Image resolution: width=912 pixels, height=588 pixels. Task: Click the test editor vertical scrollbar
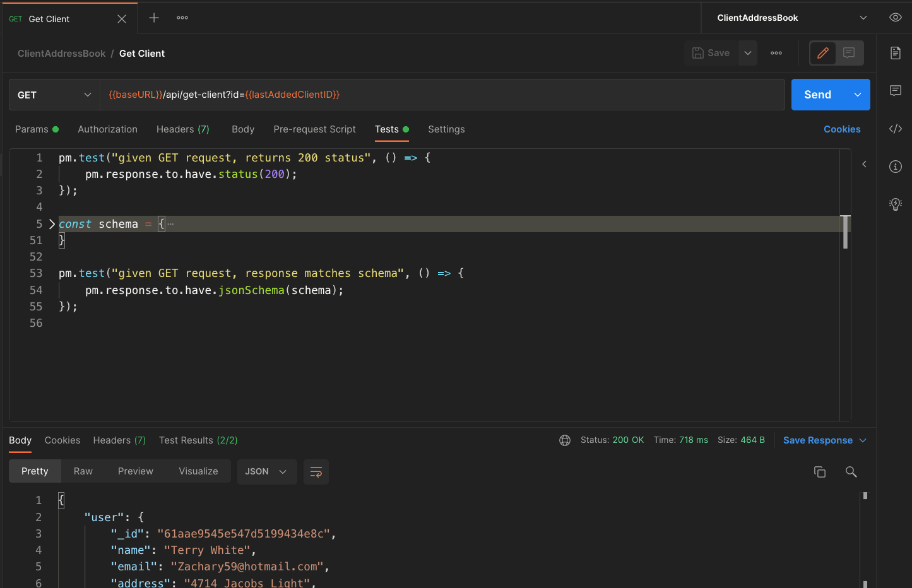(x=845, y=232)
